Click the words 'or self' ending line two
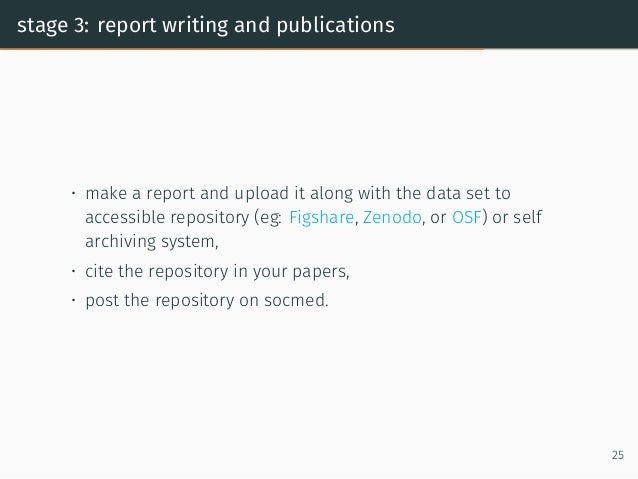This screenshot has height=479, width=638. [x=517, y=217]
